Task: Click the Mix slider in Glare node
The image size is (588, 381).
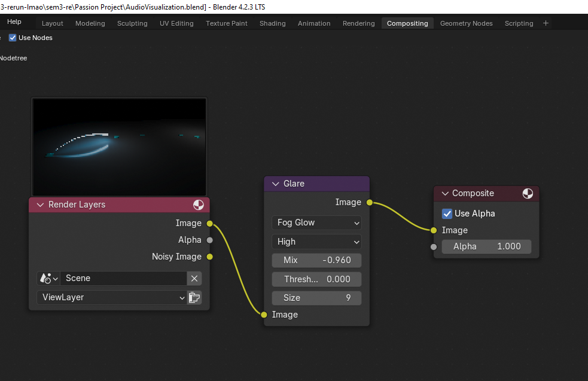Action: point(316,260)
